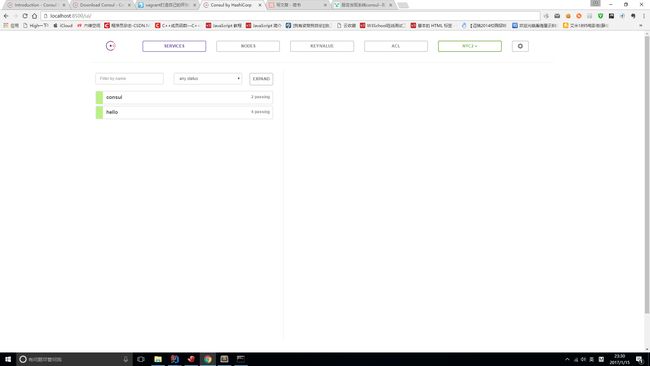Screen dimensions: 650x366
Task: Open the HTML tags bookmark
Action: click(x=432, y=25)
